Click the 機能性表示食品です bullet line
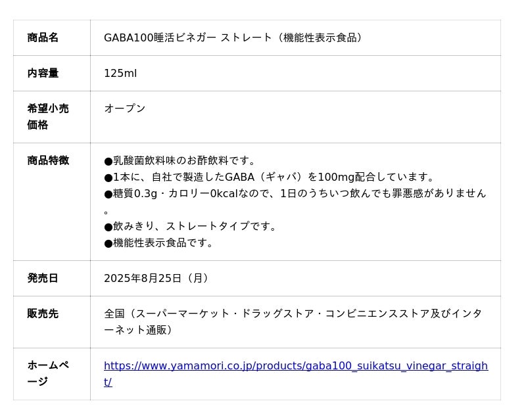Viewport: 526px width, 420px height. pos(160,243)
